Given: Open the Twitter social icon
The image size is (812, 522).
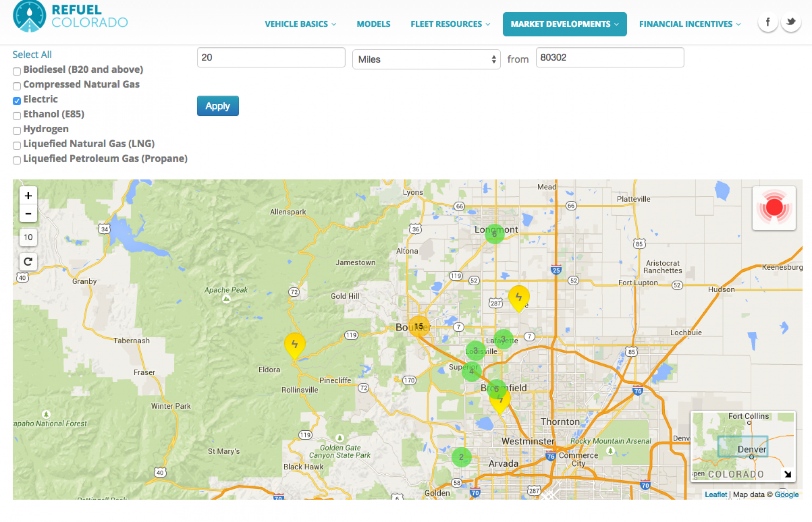Looking at the screenshot, I should coord(790,22).
